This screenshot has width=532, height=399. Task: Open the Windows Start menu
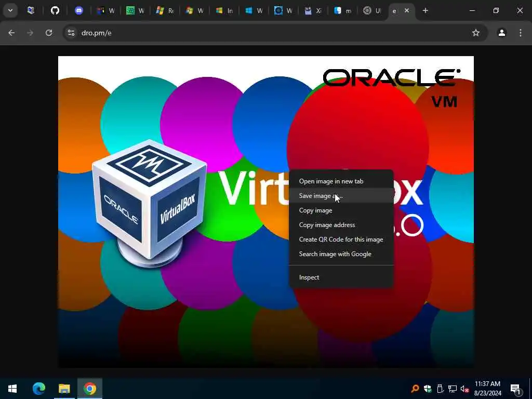tap(12, 389)
